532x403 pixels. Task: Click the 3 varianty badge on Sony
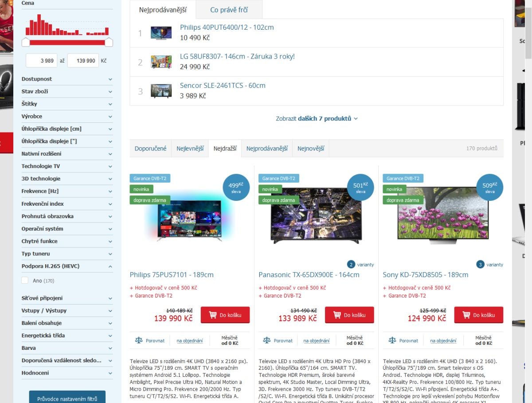click(x=489, y=265)
